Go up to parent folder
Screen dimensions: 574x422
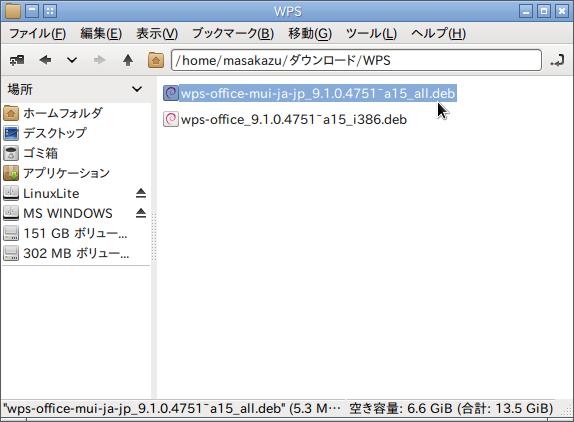point(128,60)
